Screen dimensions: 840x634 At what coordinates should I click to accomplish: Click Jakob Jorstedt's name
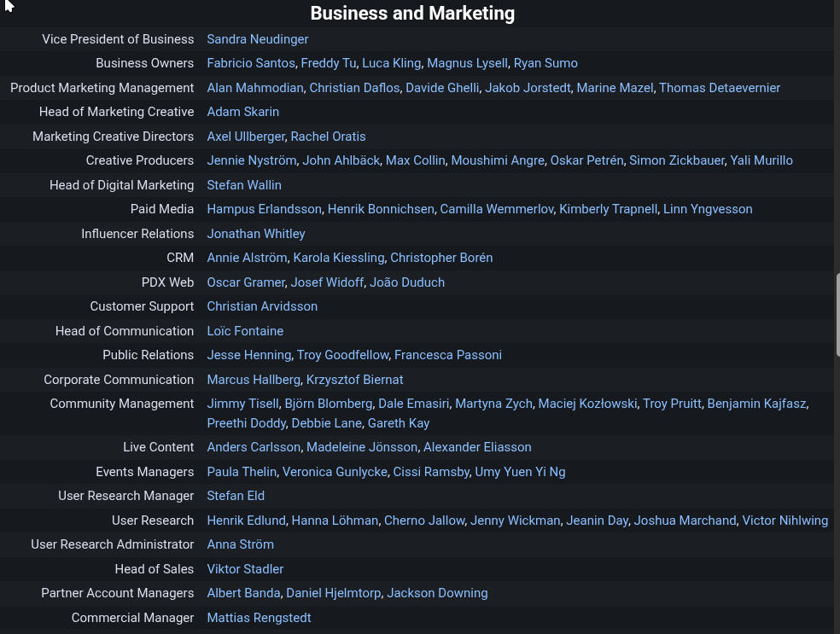tap(528, 88)
